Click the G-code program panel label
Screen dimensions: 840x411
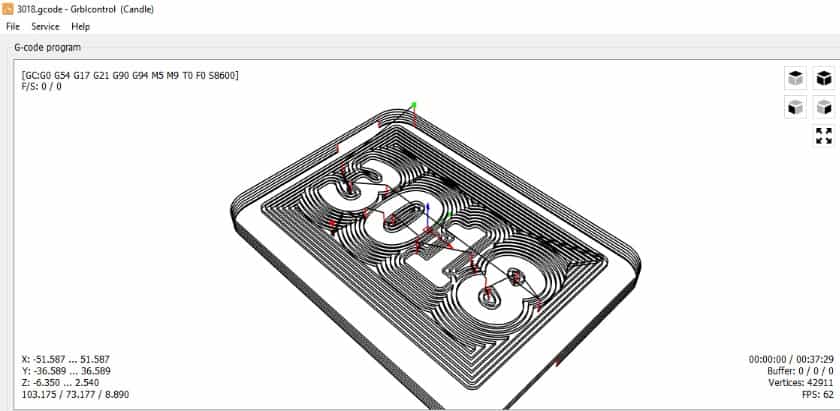click(48, 47)
